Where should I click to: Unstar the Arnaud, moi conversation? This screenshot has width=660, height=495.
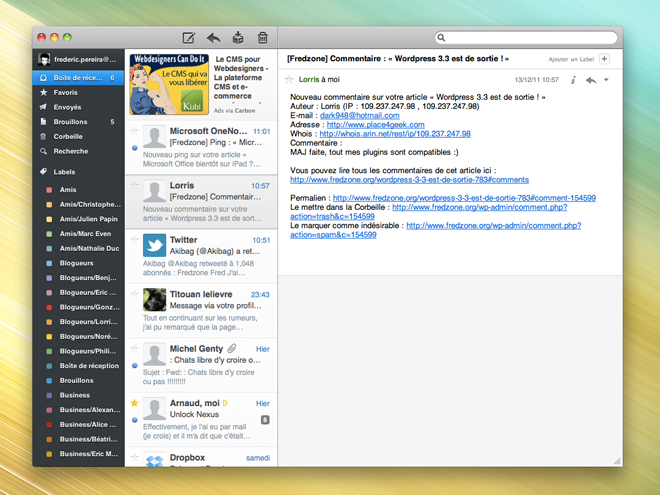point(135,403)
